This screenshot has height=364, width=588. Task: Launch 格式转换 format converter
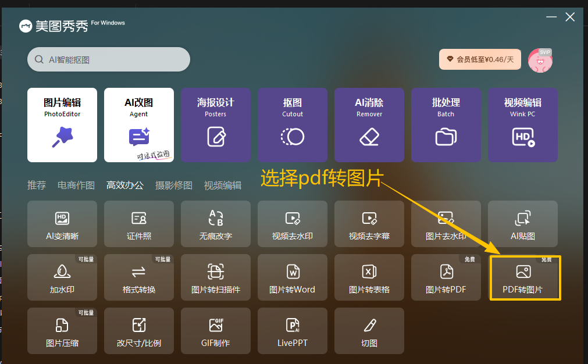point(139,277)
